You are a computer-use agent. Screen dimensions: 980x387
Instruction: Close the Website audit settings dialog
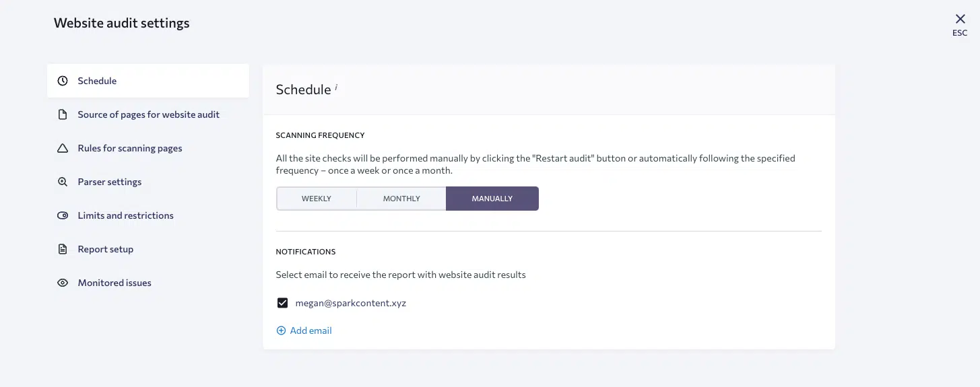tap(960, 20)
